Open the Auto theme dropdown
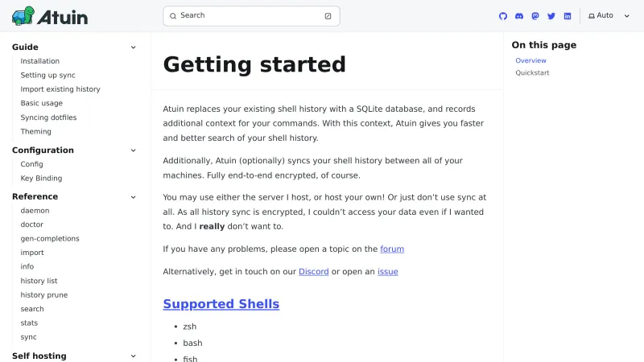 pyautogui.click(x=612, y=16)
